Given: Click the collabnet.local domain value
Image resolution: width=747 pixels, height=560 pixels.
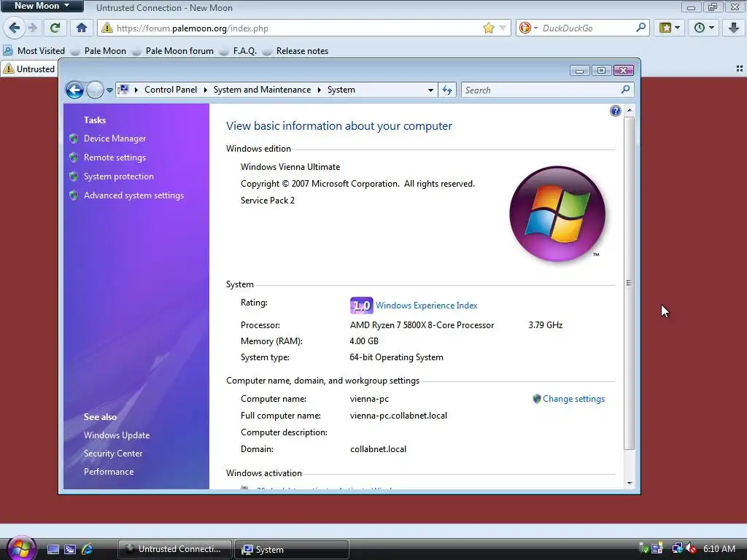Looking at the screenshot, I should tap(378, 449).
